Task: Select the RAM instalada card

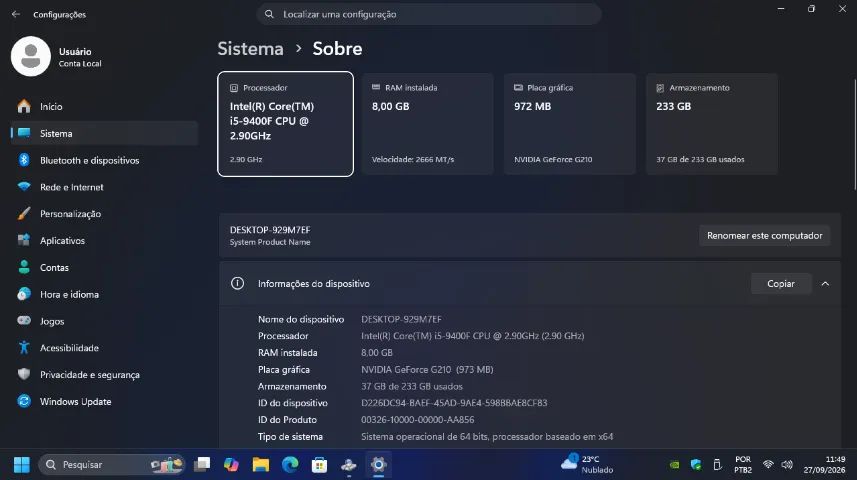Action: click(428, 124)
